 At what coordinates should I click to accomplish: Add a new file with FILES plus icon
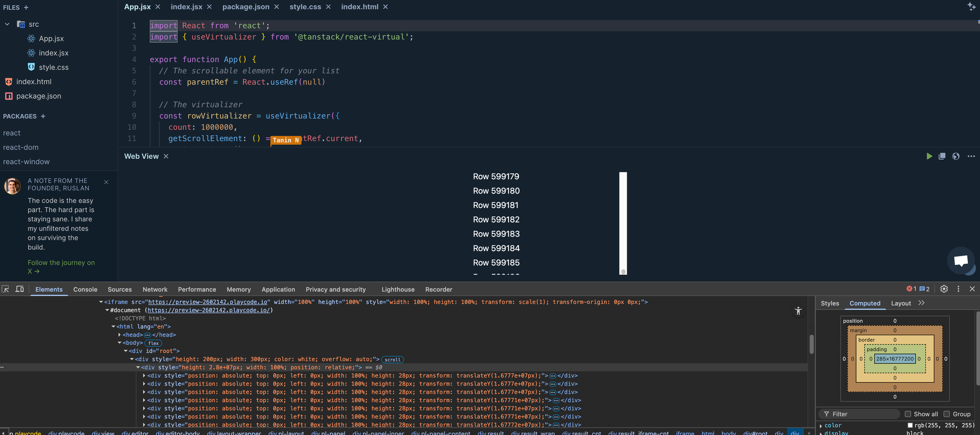click(x=26, y=7)
